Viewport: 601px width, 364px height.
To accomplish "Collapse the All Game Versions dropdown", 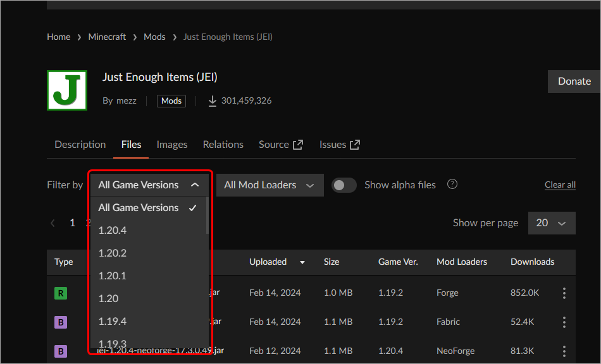I will [149, 185].
